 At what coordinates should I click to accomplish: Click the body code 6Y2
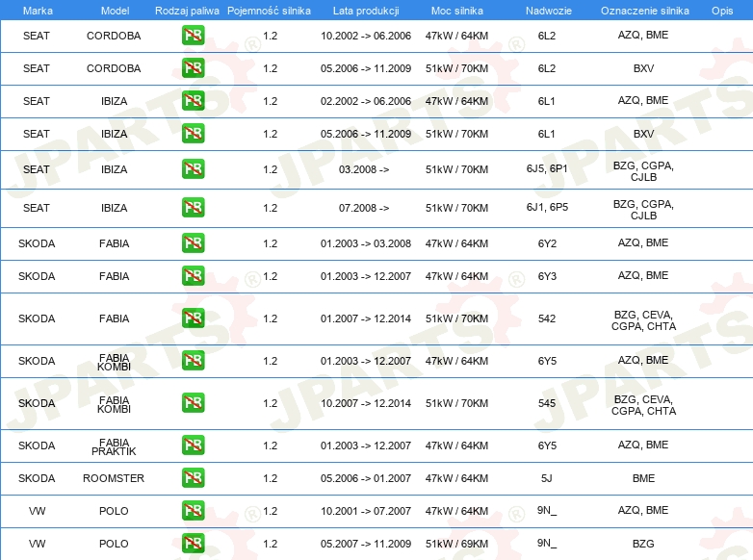pos(547,243)
